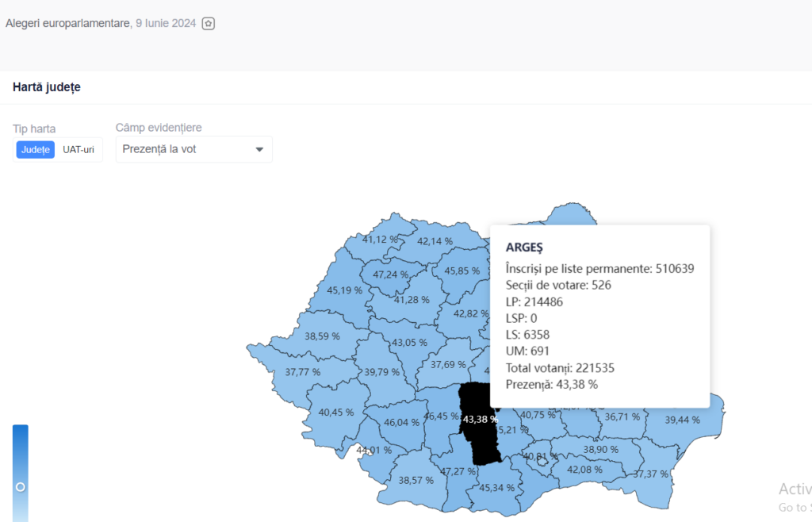
Task: Click the county with 41,12 % turnout
Action: tap(381, 239)
